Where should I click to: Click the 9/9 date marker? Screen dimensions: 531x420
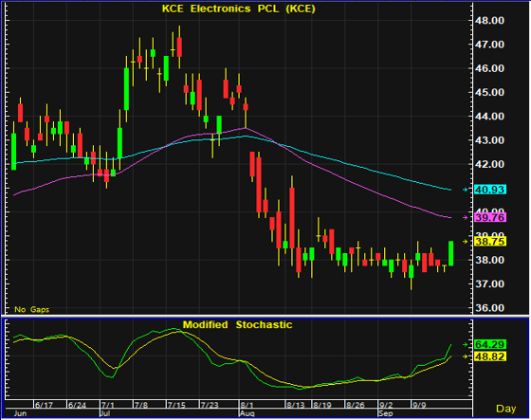pos(419,405)
